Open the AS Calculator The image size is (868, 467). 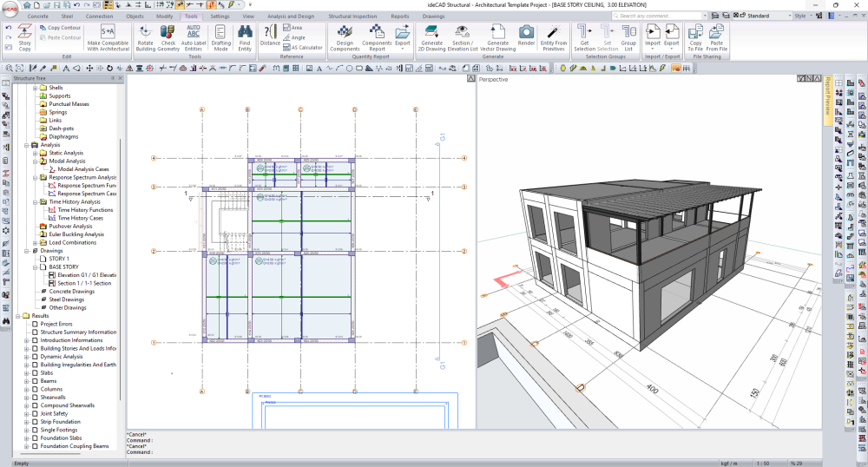tap(305, 48)
